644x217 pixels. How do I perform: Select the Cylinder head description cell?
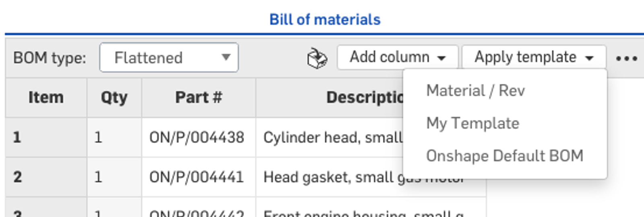tap(332, 138)
